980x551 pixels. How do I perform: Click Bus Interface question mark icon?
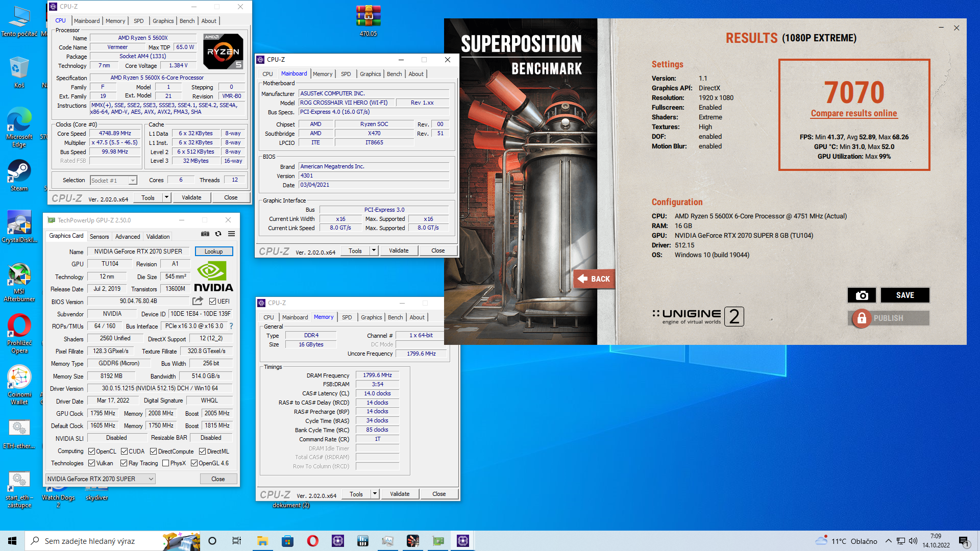231,326
